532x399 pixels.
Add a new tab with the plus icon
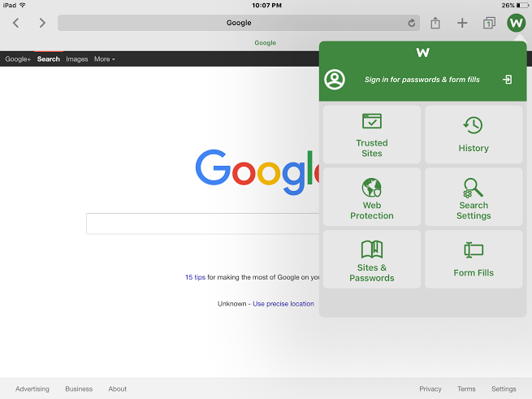pos(462,23)
